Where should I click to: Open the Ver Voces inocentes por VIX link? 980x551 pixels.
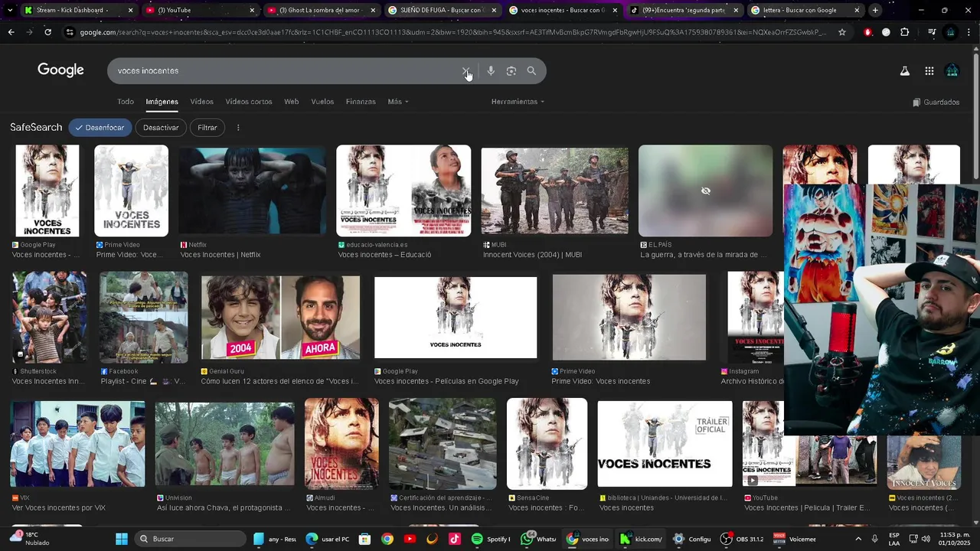click(x=59, y=508)
